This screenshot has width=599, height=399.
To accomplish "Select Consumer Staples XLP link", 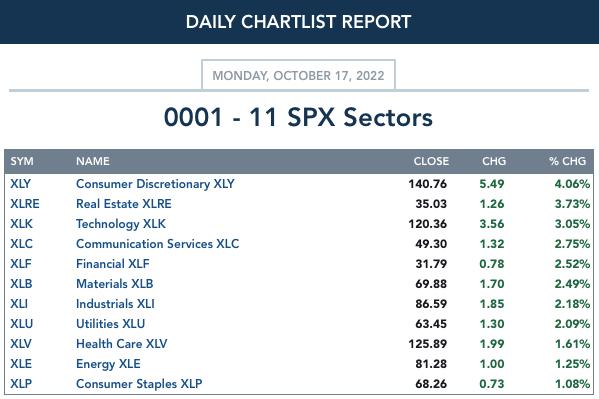I will [x=139, y=384].
